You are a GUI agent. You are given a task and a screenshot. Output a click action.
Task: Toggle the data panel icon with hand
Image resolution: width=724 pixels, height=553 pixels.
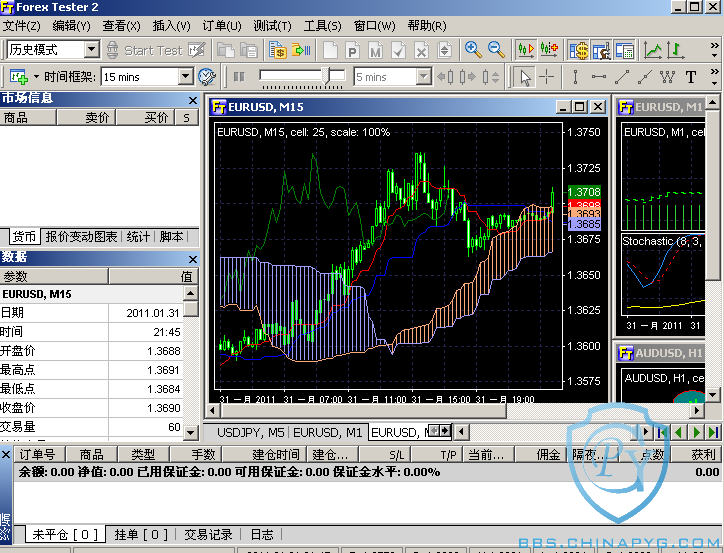602,50
